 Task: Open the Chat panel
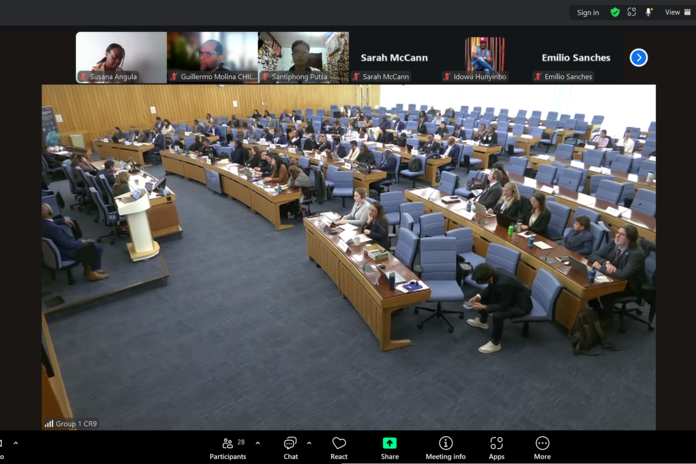coord(290,446)
